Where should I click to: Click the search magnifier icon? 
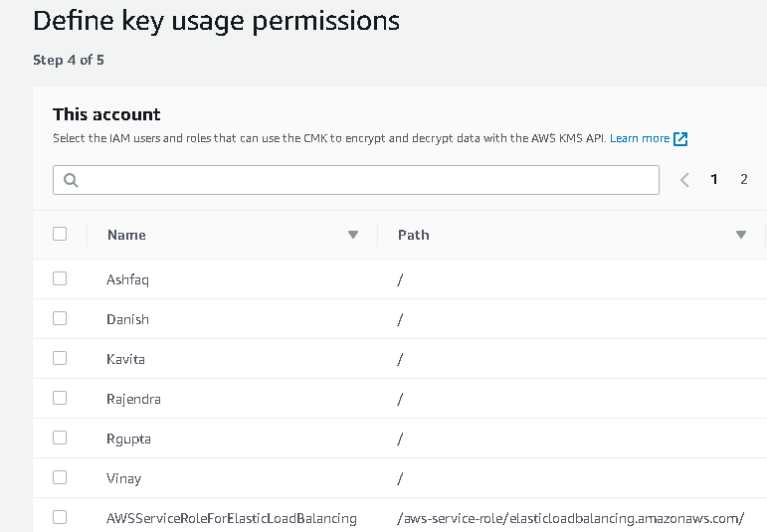coord(71,180)
